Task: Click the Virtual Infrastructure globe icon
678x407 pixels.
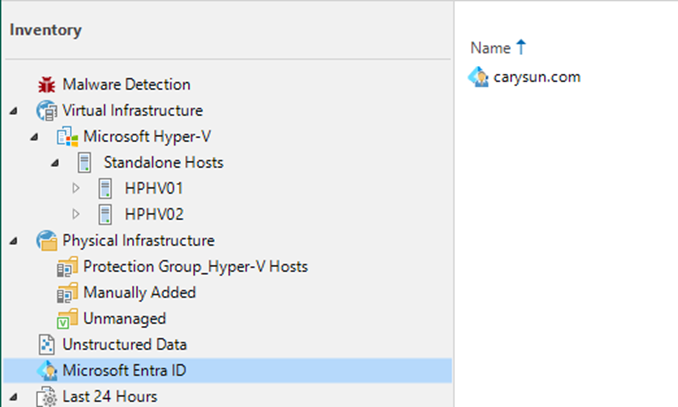Action: pyautogui.click(x=47, y=111)
